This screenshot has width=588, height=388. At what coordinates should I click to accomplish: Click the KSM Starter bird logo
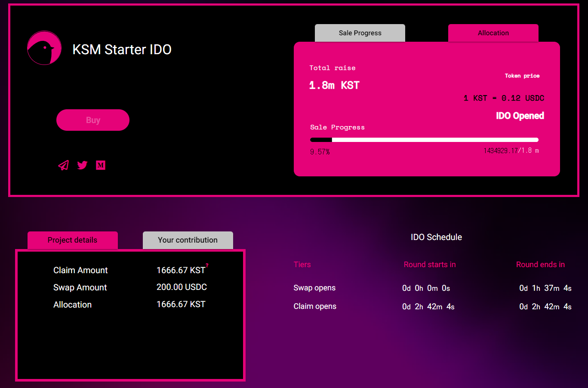click(44, 48)
